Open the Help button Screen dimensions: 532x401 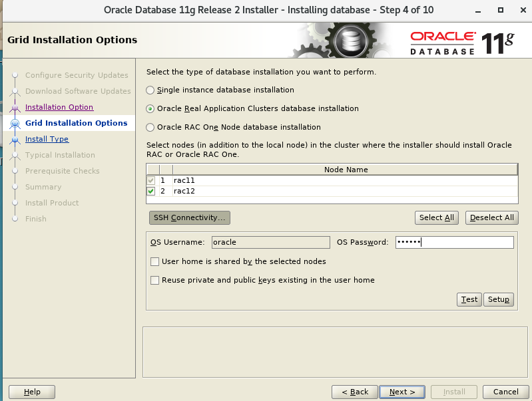tap(32, 392)
